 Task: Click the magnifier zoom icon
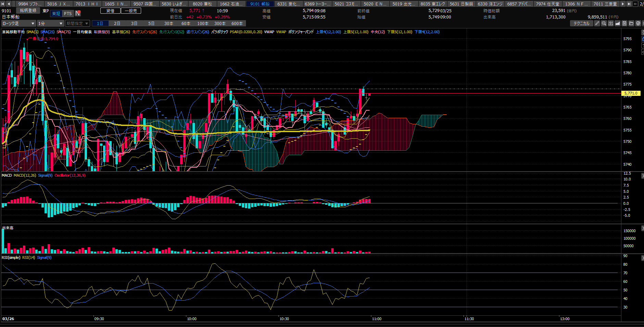coord(604,23)
